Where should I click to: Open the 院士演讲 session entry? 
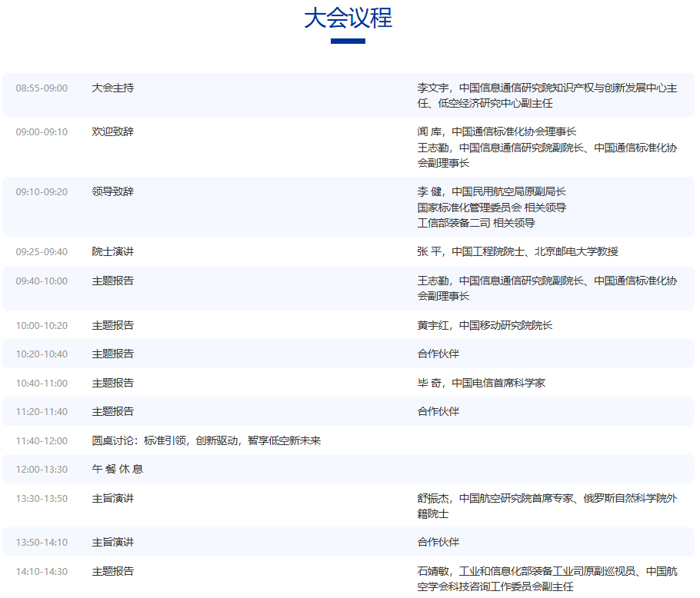coord(113,252)
